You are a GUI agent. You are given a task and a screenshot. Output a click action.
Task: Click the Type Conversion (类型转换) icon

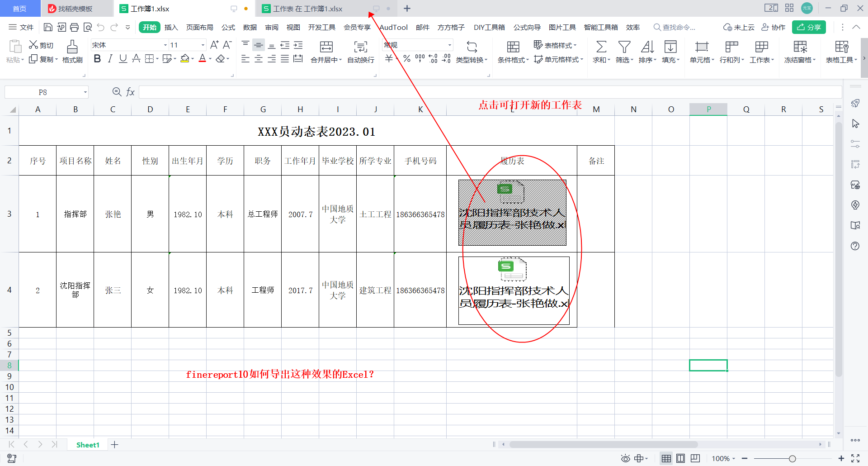click(472, 47)
